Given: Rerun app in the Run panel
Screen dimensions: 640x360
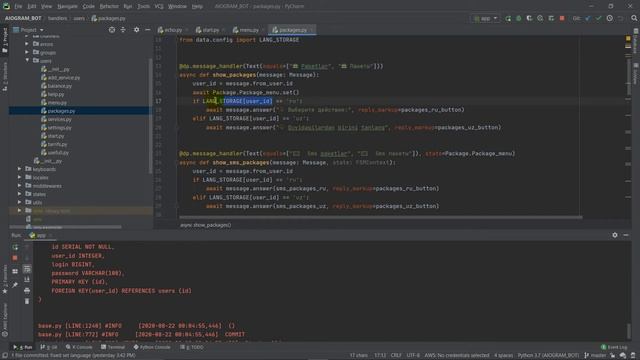Looking at the screenshot, I should coord(15,247).
